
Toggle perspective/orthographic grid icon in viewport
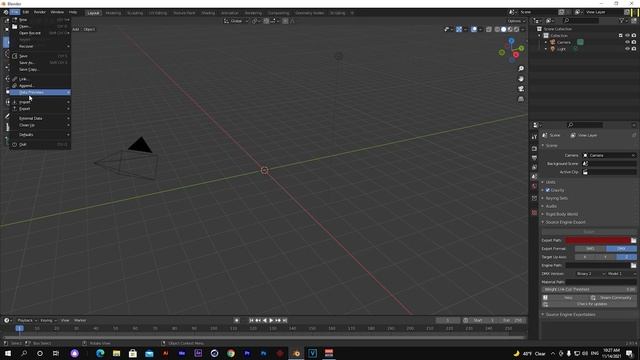[521, 99]
